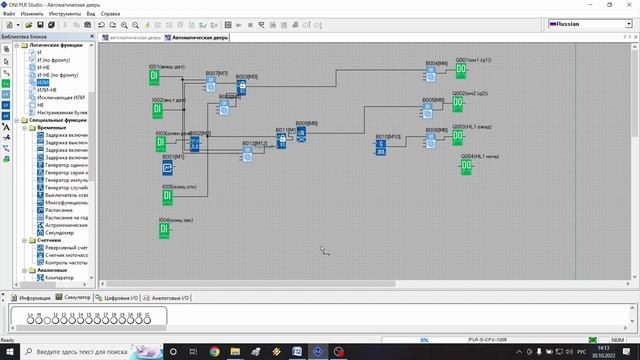This screenshot has height=360, width=640.
Task: Select the text label A tool
Action: [6, 127]
